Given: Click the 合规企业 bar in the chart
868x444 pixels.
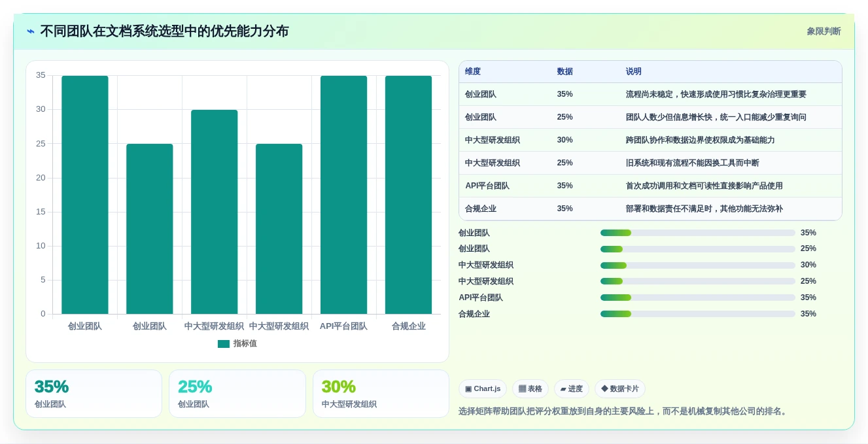Looking at the screenshot, I should [408, 195].
